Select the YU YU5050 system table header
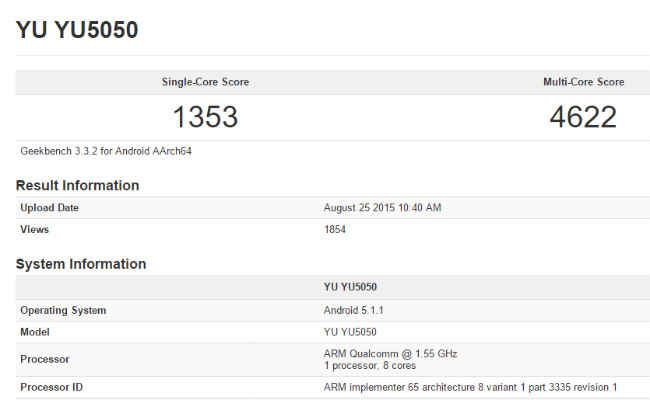Screen dimensions: 650x400 tap(350, 287)
